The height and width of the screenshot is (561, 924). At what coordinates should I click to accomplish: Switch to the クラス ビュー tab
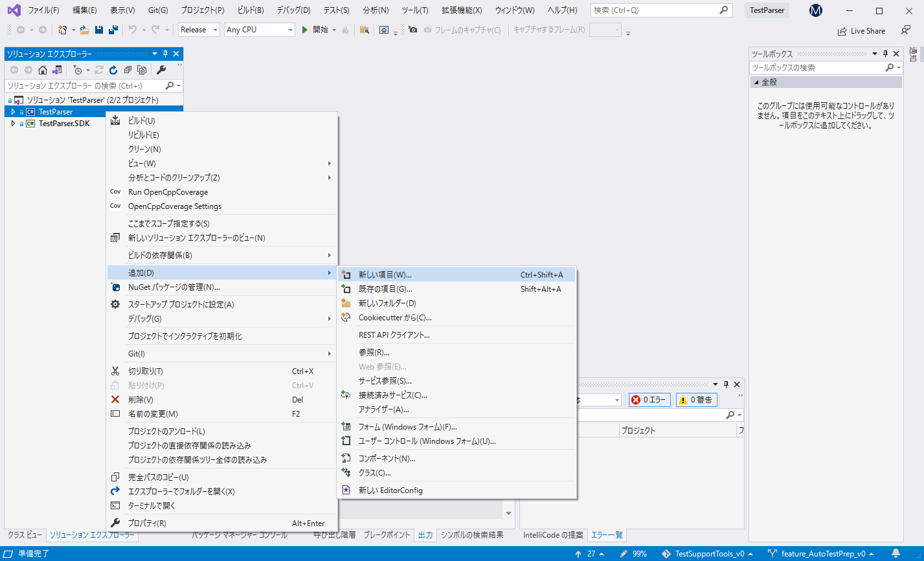click(x=23, y=534)
